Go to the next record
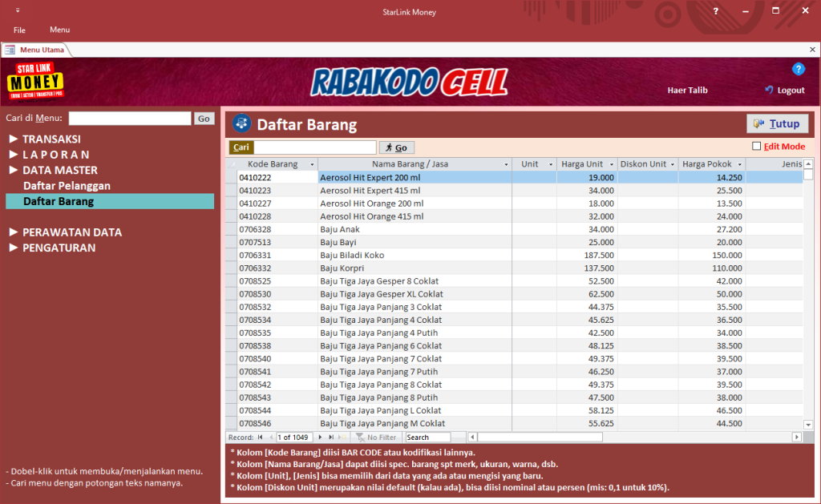821x504 pixels. pos(320,437)
